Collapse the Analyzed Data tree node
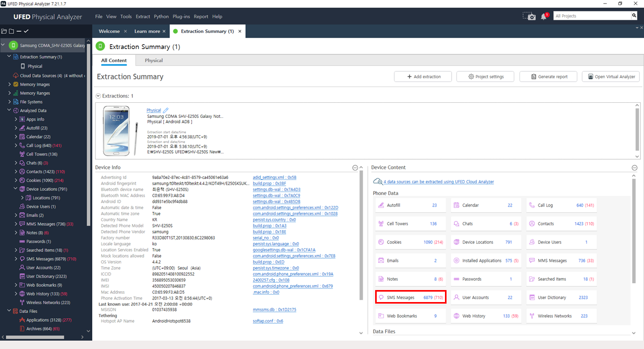Viewport: 644px width, 349px height. coord(9,111)
